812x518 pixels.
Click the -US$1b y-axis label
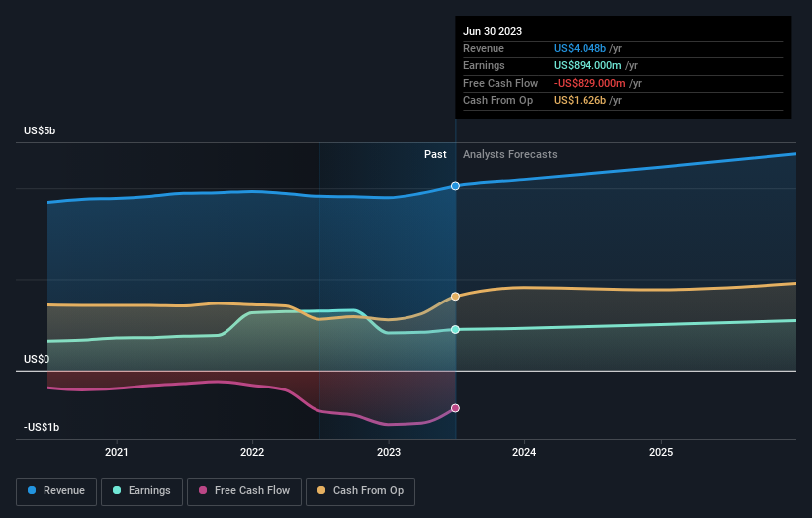42,427
